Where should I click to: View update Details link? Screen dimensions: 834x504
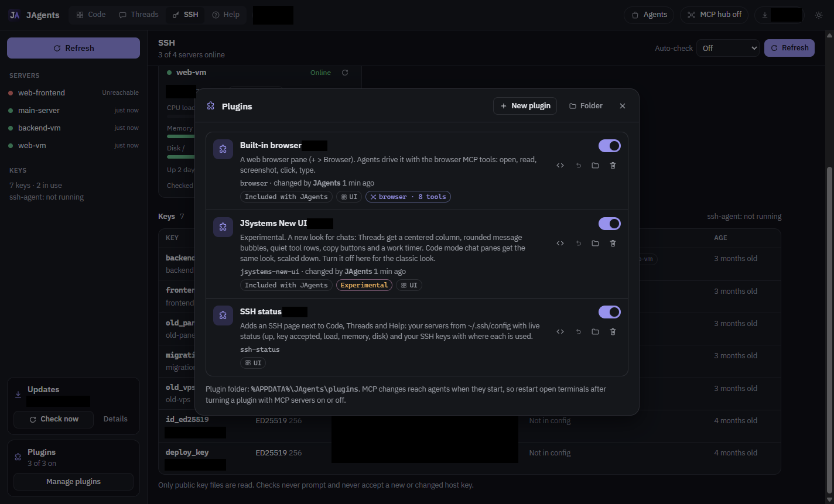pyautogui.click(x=115, y=419)
